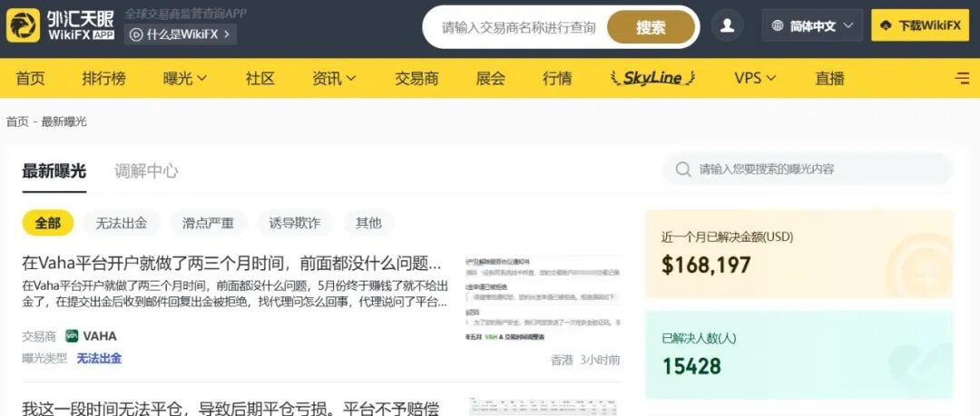
Task: Expand the VPS navigation dropdown
Action: coord(755,78)
